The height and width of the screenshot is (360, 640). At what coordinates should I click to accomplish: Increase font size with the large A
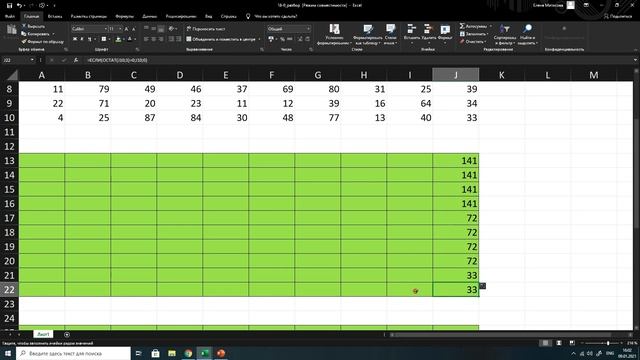click(x=127, y=29)
